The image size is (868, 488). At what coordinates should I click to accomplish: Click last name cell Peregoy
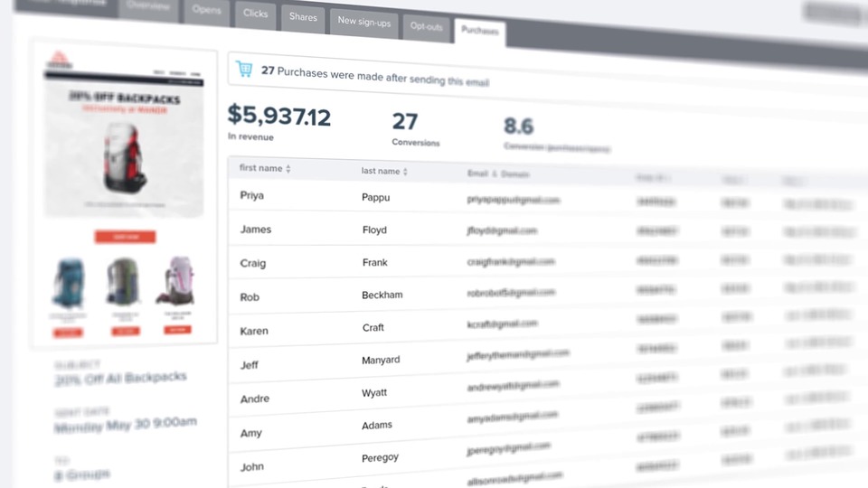point(381,457)
